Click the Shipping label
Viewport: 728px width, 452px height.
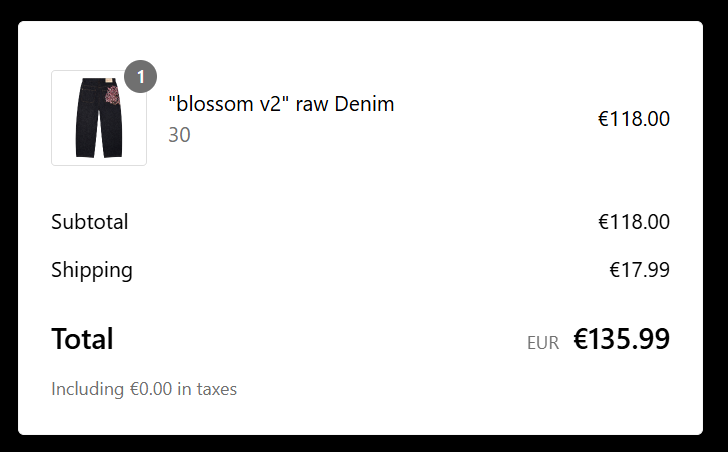click(92, 271)
